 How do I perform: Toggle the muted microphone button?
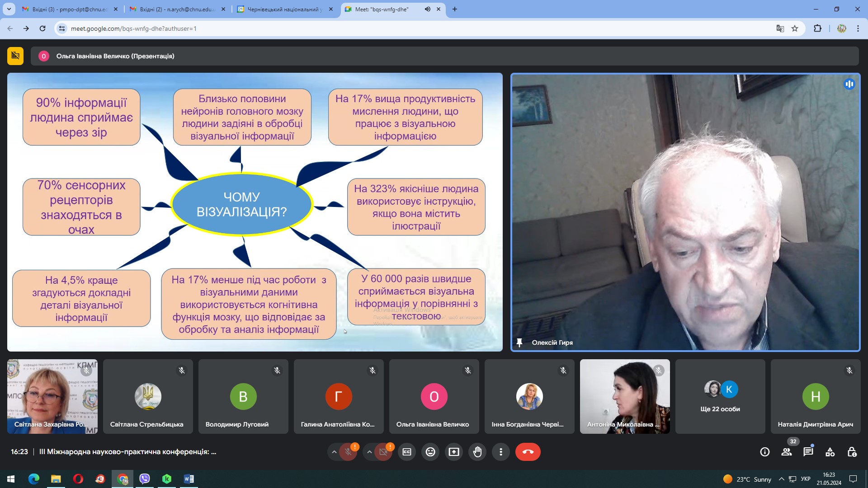[x=348, y=452]
